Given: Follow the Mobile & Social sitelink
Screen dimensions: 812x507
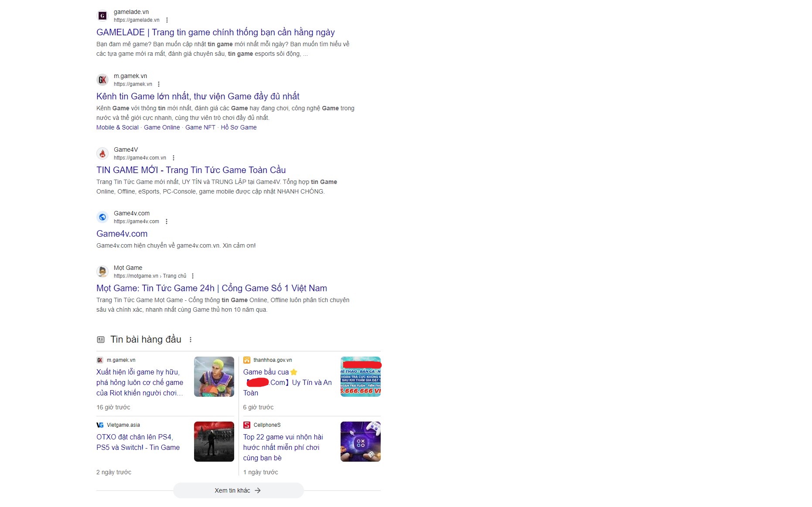Looking at the screenshot, I should tap(117, 127).
